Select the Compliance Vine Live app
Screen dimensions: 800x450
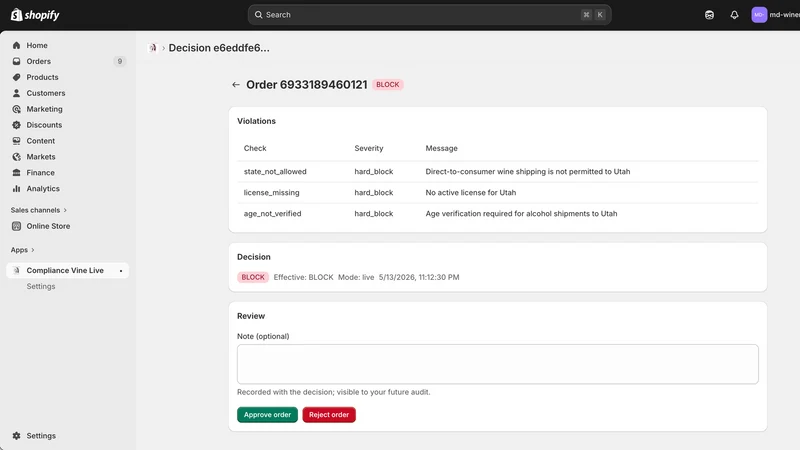coord(65,270)
